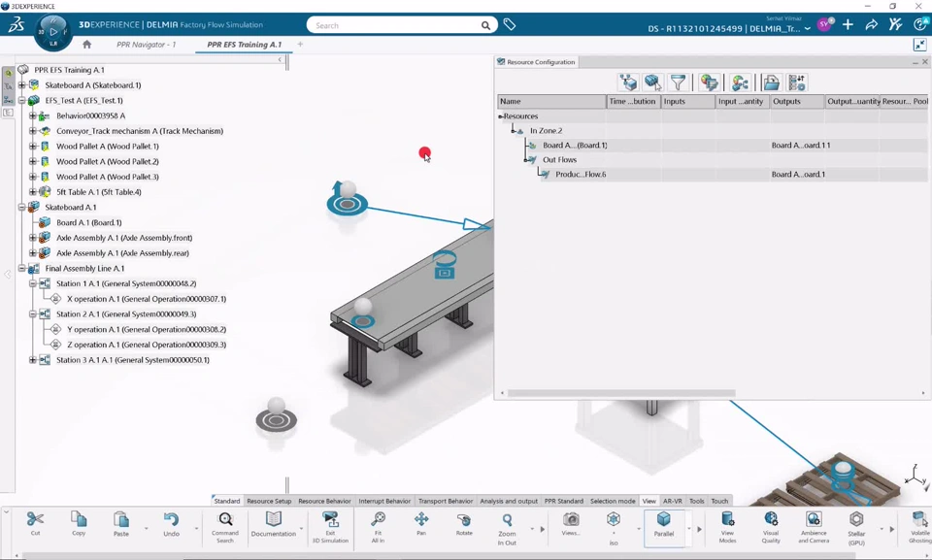This screenshot has height=560, width=932.
Task: Click the Undo icon
Action: click(171, 519)
